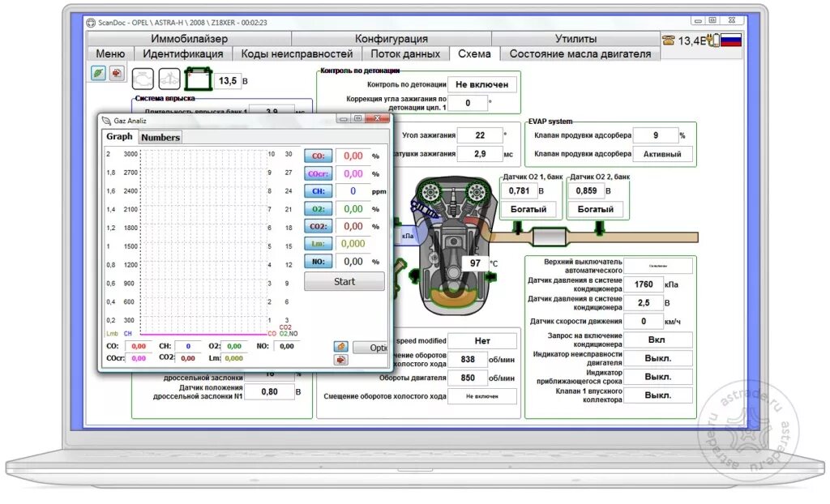Click the Вкл A/C request status
The image size is (830, 504).
tap(657, 340)
